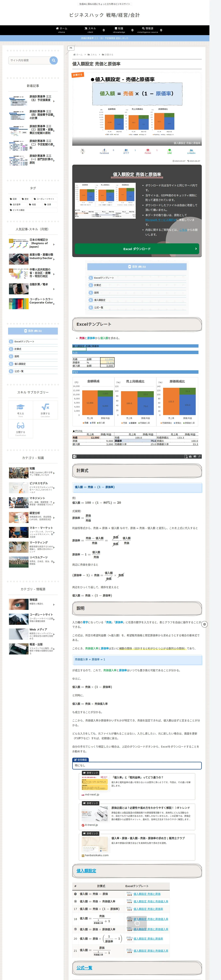Open the マーケティング knowledge category

point(33,547)
